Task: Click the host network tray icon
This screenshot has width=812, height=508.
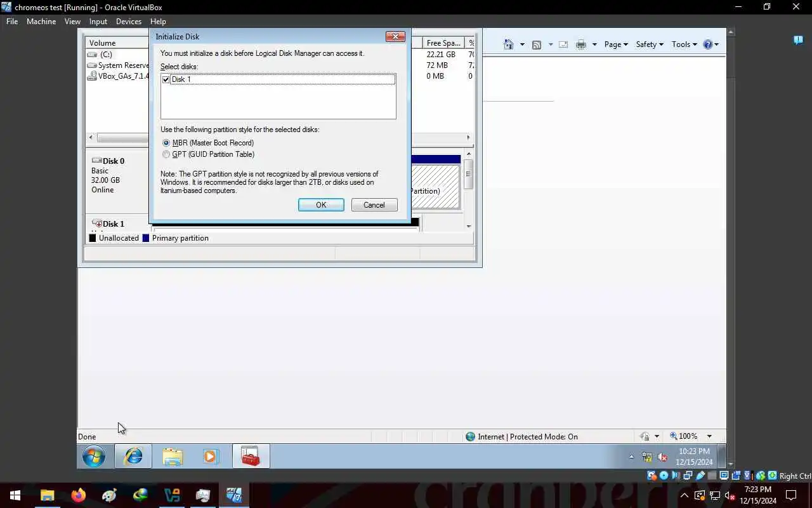Action: [x=715, y=495]
